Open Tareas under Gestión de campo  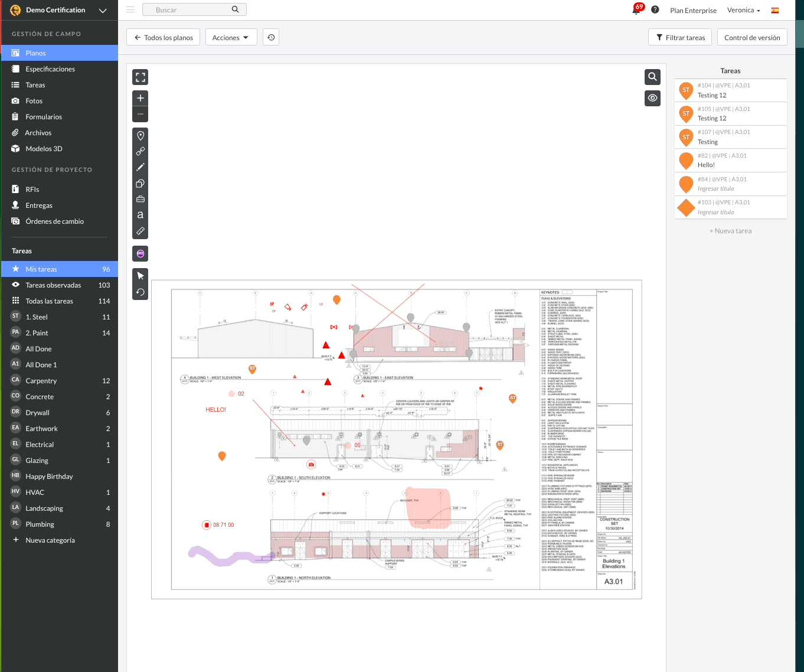[59, 85]
